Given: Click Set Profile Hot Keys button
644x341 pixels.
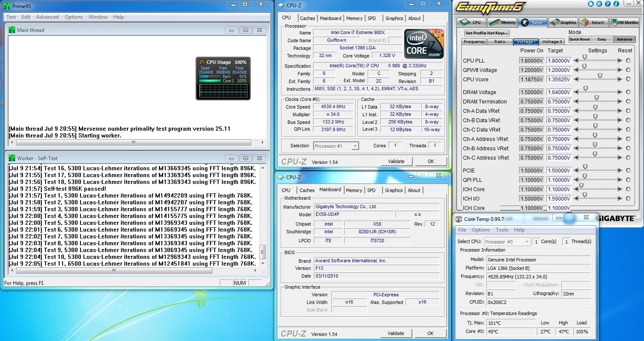Looking at the screenshot, I should [x=487, y=33].
